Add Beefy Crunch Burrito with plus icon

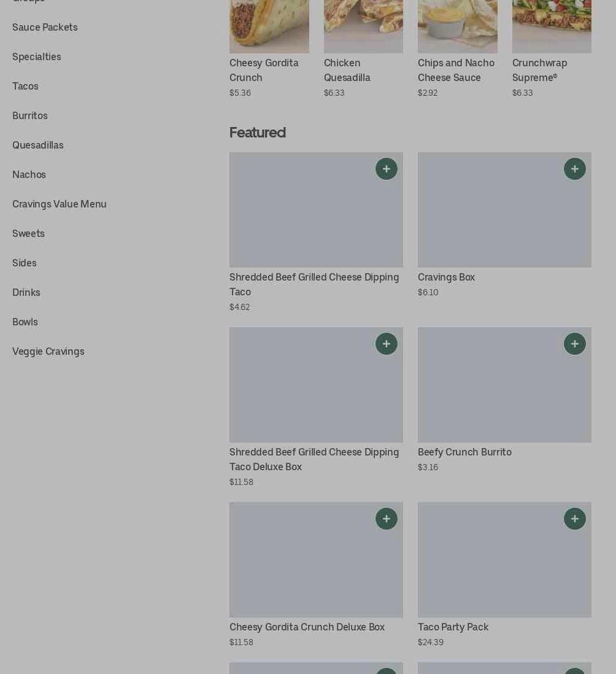pos(574,344)
